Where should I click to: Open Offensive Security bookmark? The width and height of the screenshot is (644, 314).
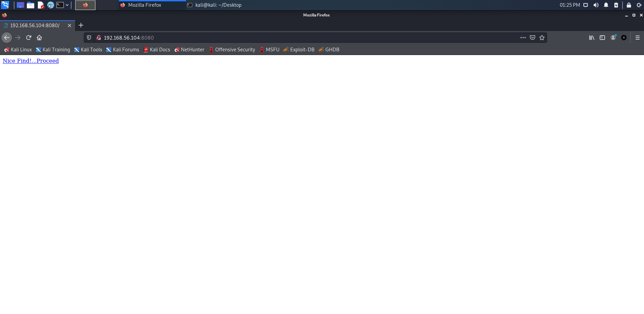click(x=232, y=50)
